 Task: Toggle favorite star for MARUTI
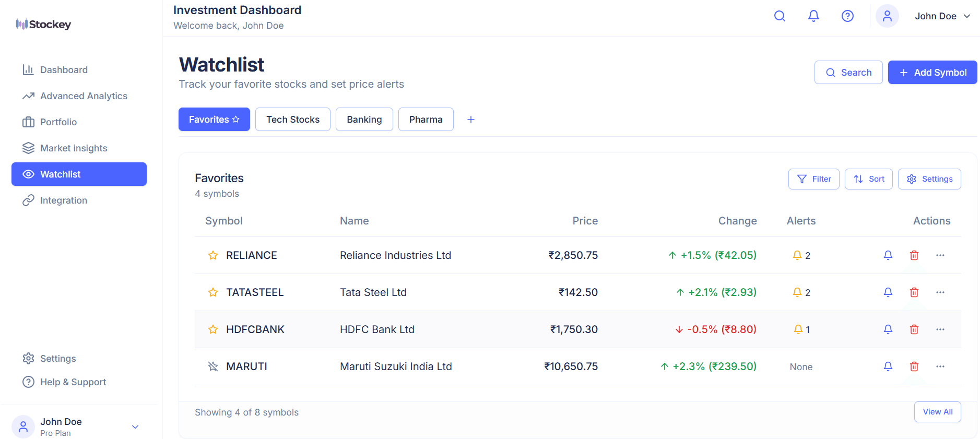(x=213, y=366)
